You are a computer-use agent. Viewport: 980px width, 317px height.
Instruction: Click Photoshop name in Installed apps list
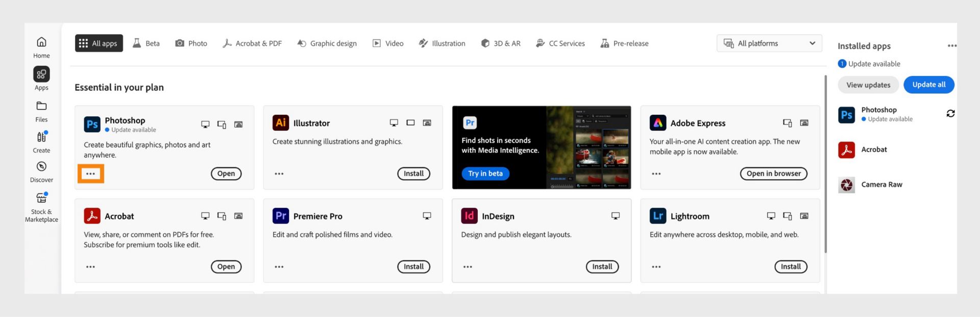(x=879, y=110)
